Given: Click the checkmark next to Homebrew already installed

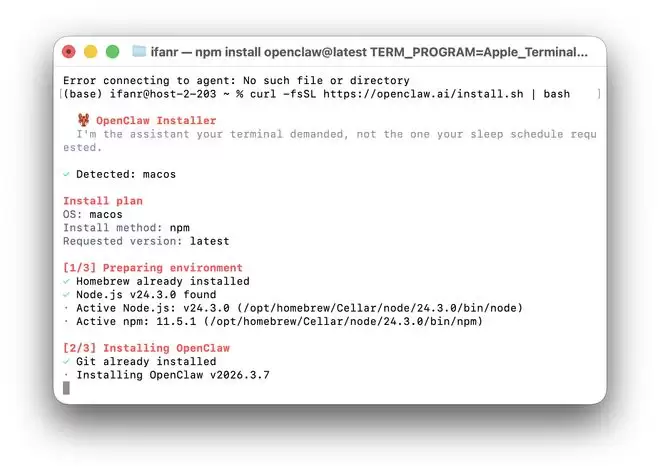Looking at the screenshot, I should click(x=66, y=281).
